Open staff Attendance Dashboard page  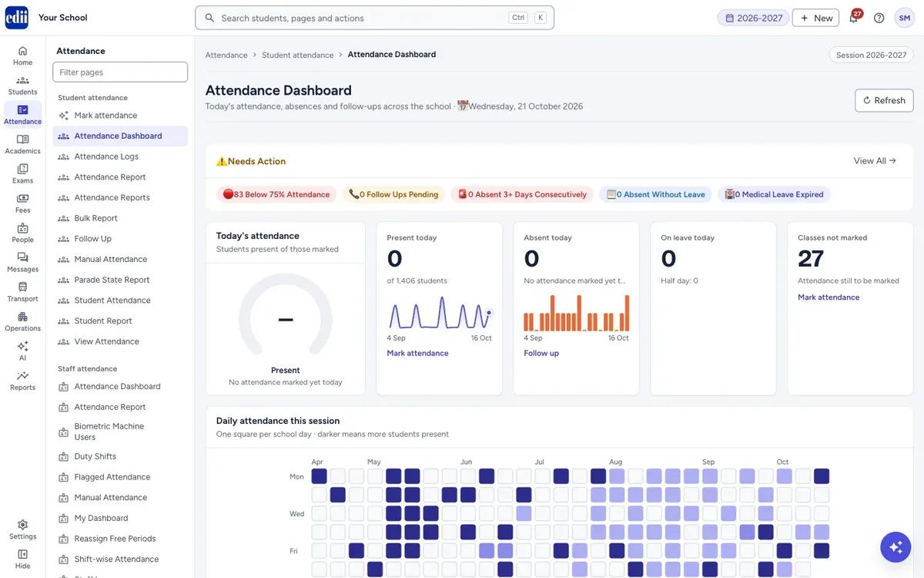[120, 386]
